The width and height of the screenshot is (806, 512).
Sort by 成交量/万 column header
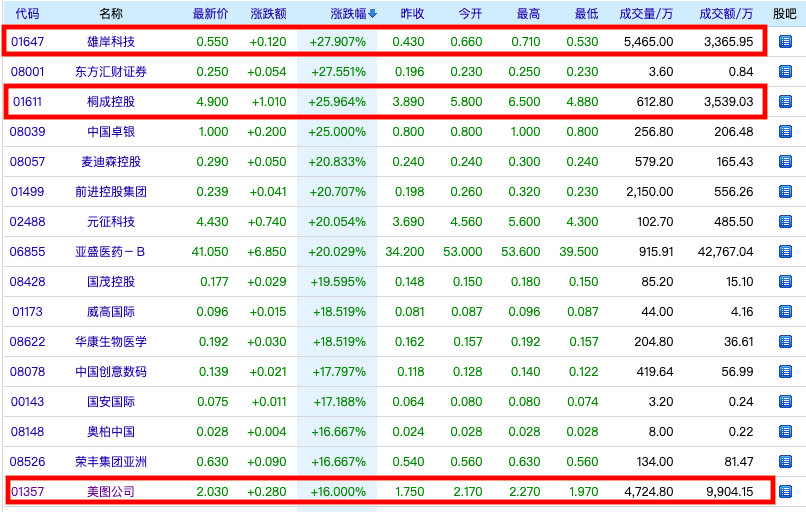coord(646,14)
